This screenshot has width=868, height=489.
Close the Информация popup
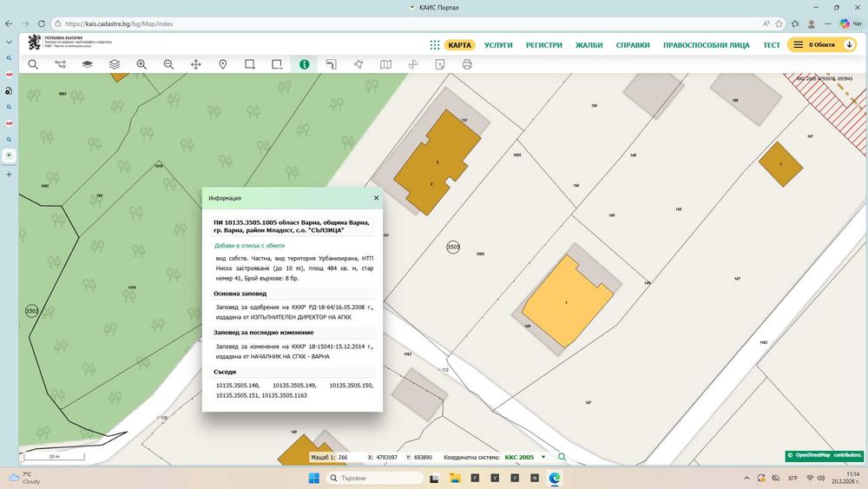tap(376, 198)
